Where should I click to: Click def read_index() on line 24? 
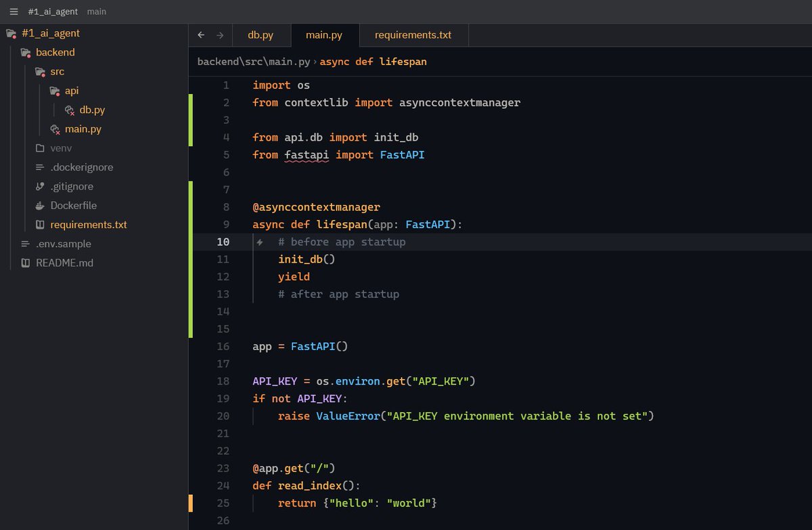pos(307,486)
